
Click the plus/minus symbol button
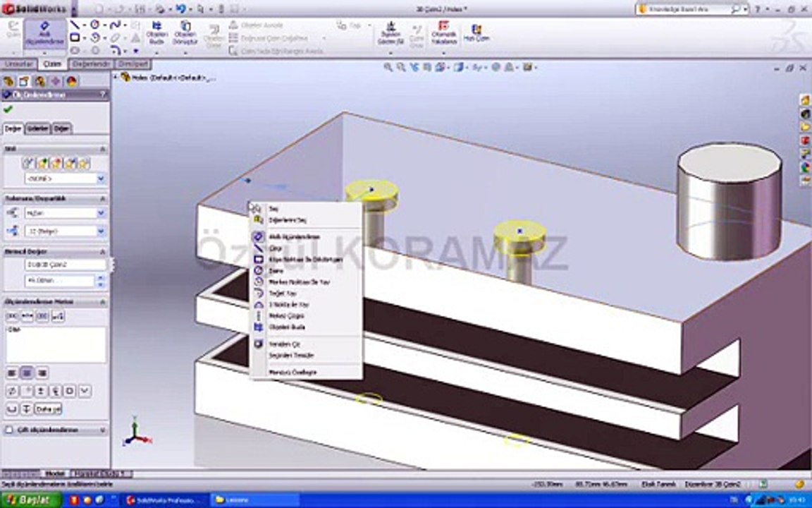point(40,391)
